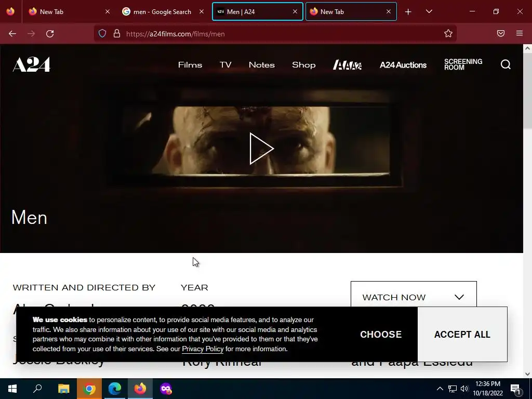
Task: Click Firefox icon in taskbar
Action: [140, 389]
